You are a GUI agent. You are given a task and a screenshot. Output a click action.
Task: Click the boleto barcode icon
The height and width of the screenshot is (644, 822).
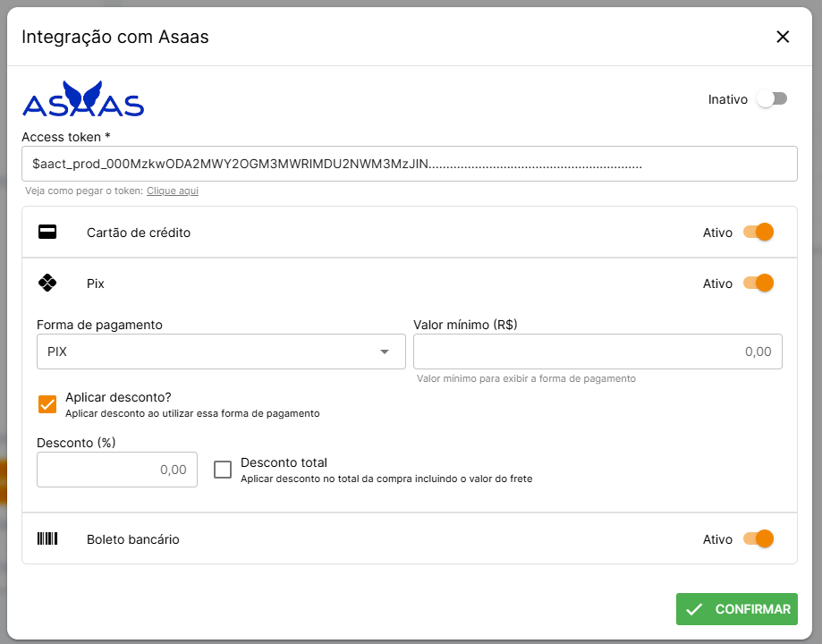47,538
